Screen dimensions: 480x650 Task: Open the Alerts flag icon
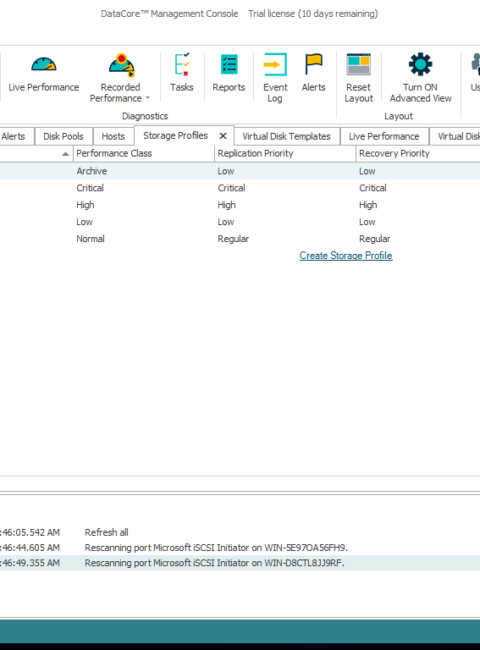313,64
